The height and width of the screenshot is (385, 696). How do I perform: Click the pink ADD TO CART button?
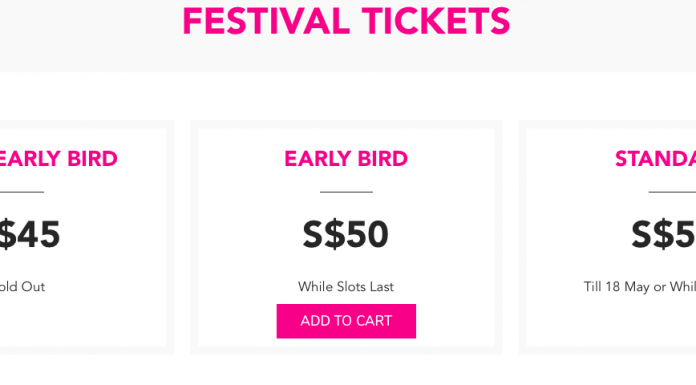pyautogui.click(x=346, y=321)
